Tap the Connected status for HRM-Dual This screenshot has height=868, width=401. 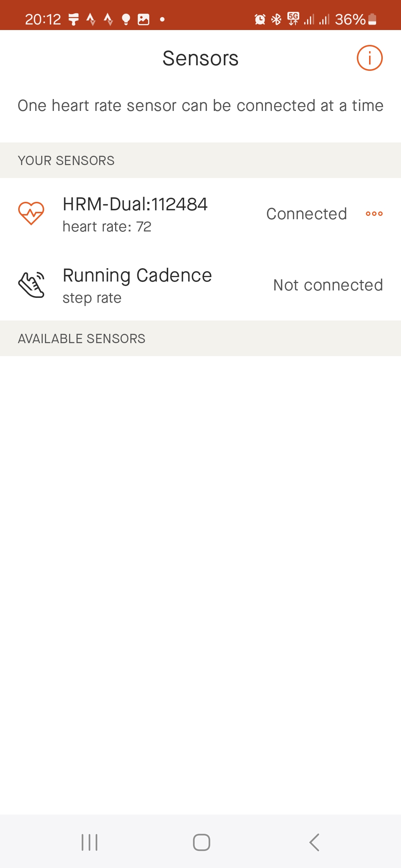tap(306, 214)
